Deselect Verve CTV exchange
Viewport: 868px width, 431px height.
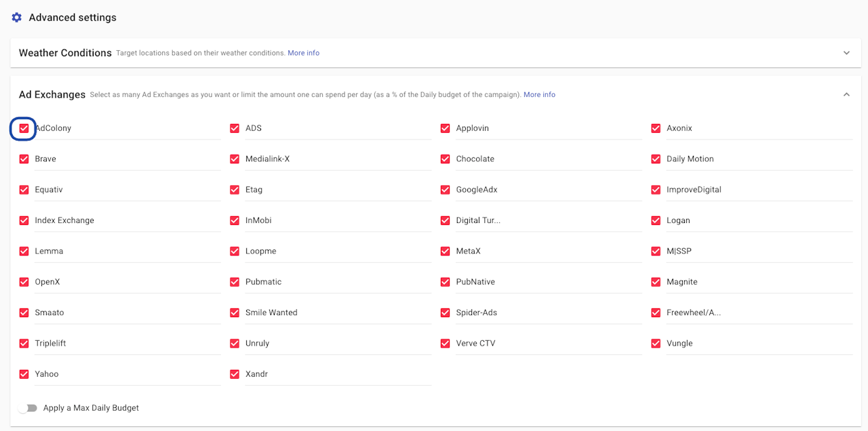point(446,344)
